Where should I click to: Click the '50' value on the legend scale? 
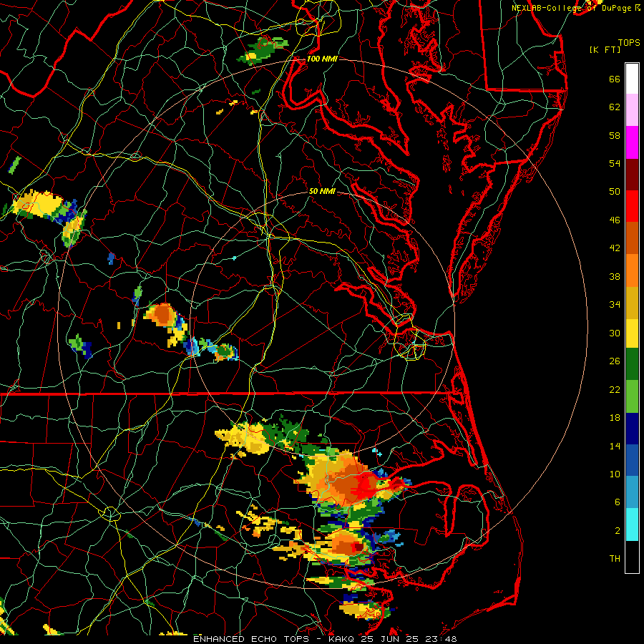tap(615, 191)
